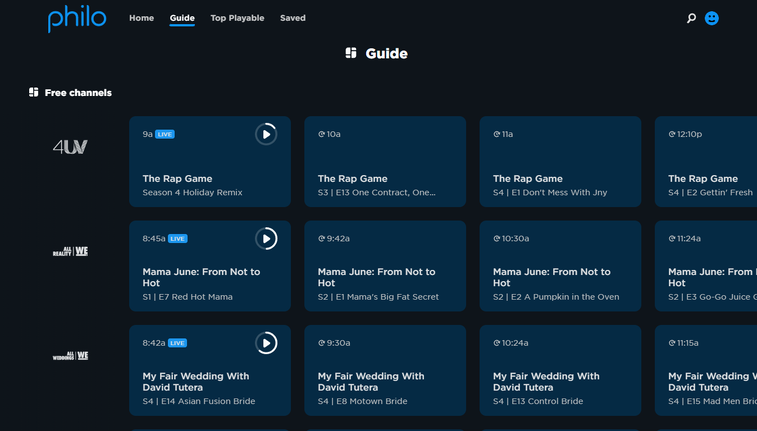Click 'Season 4 Holiday Remix' subtitle
757x431 pixels.
[x=193, y=193]
